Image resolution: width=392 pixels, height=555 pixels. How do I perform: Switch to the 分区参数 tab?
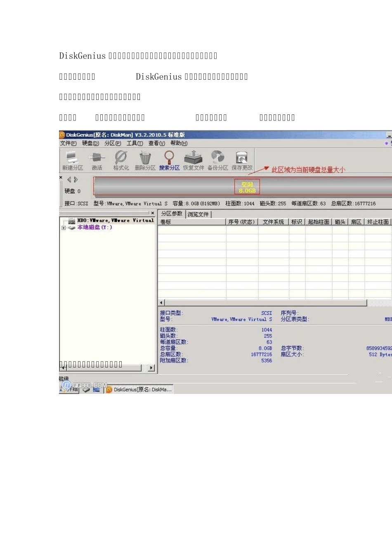(172, 213)
